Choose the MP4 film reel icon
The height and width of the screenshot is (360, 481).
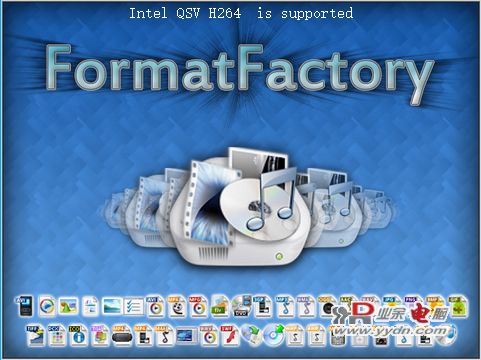(177, 306)
